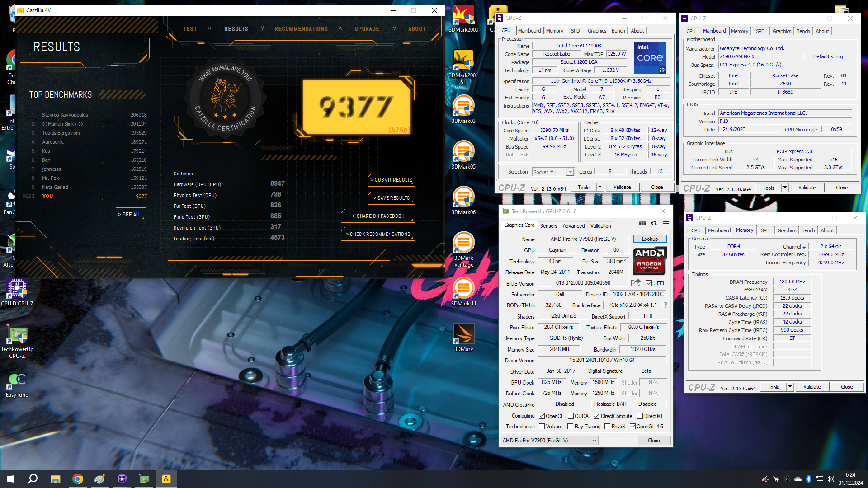Open the GPU-Z Advanced tab
The height and width of the screenshot is (488, 868).
[x=574, y=226]
